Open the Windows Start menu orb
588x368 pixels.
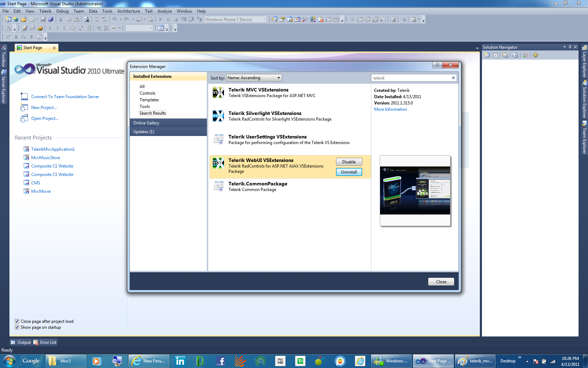coord(9,361)
